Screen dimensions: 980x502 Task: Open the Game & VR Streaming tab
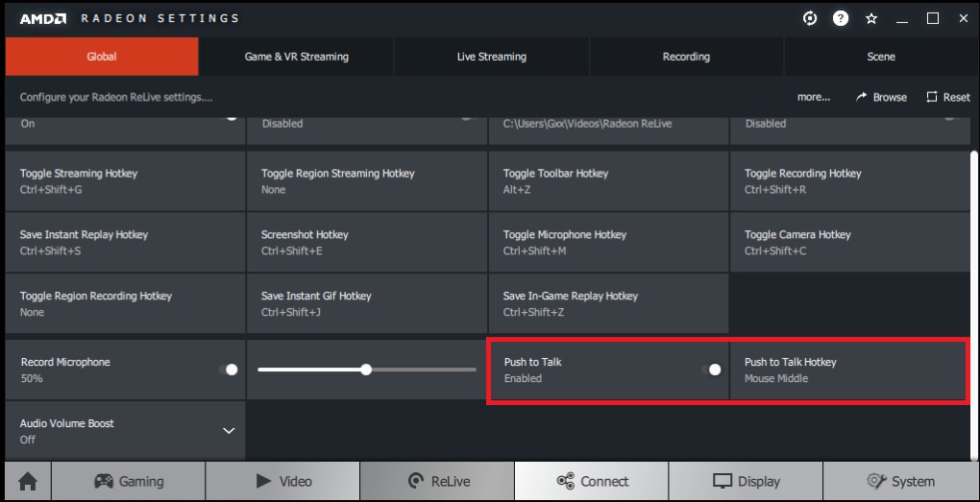296,57
